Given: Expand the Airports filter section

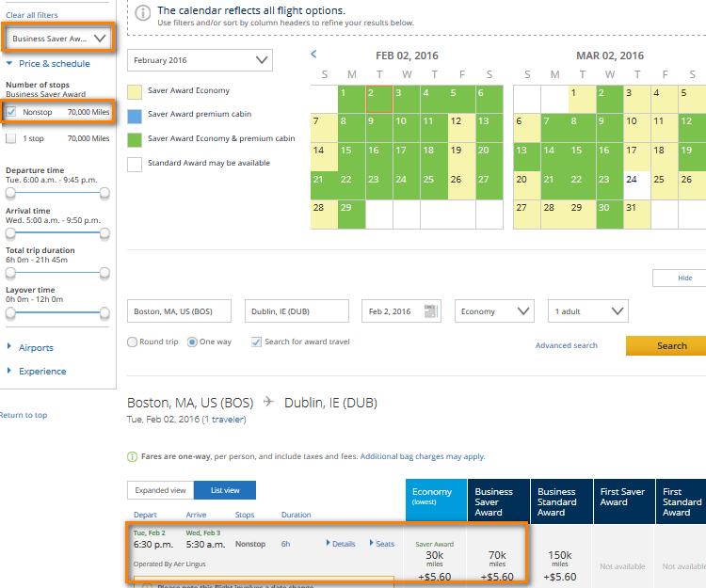Looking at the screenshot, I should click(36, 347).
